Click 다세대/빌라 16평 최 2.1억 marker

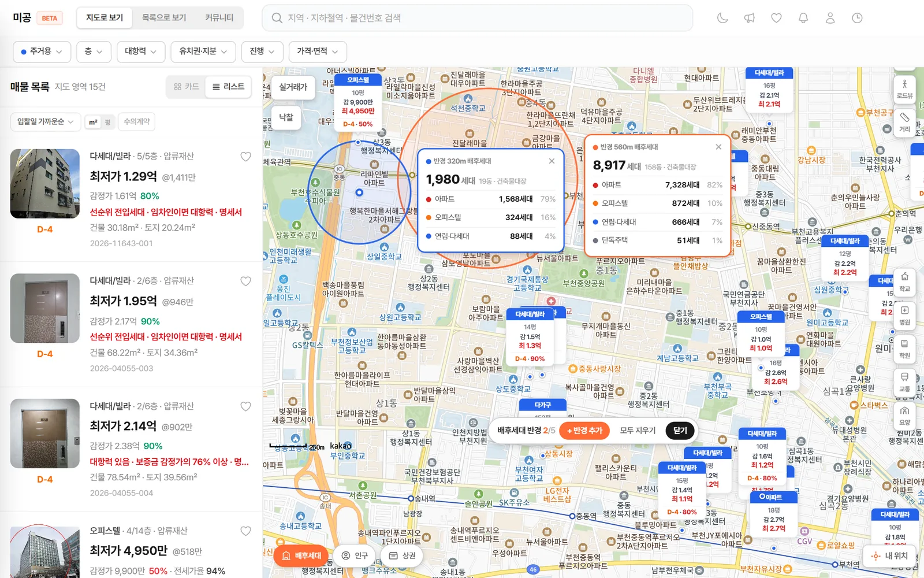coord(769,90)
